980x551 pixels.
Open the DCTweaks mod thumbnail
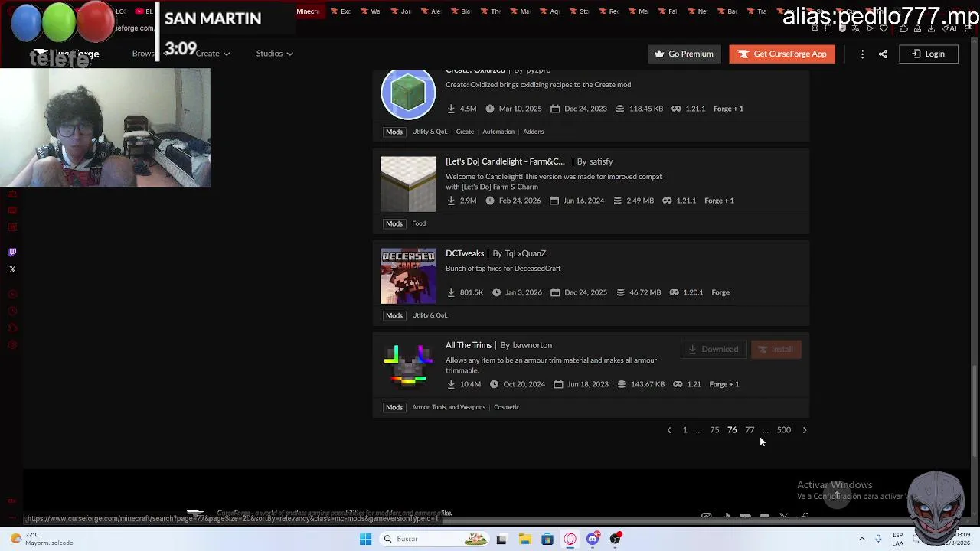click(408, 275)
